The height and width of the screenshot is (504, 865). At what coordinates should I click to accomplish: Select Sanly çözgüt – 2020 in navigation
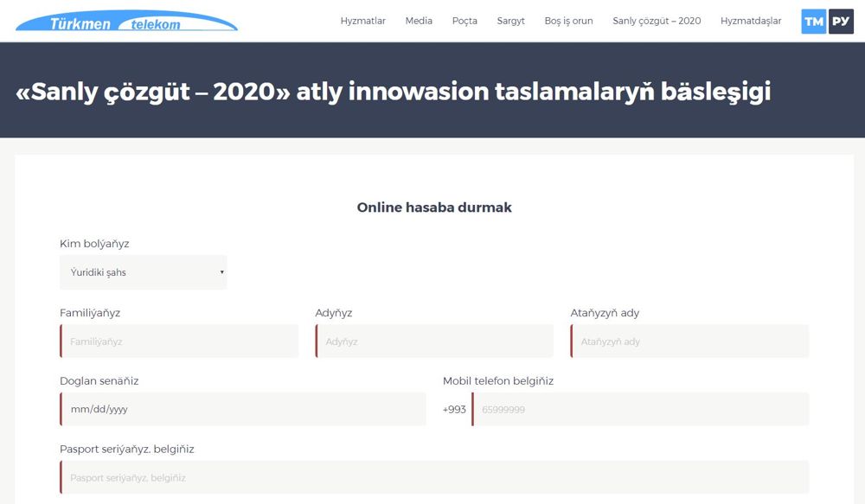pyautogui.click(x=656, y=21)
